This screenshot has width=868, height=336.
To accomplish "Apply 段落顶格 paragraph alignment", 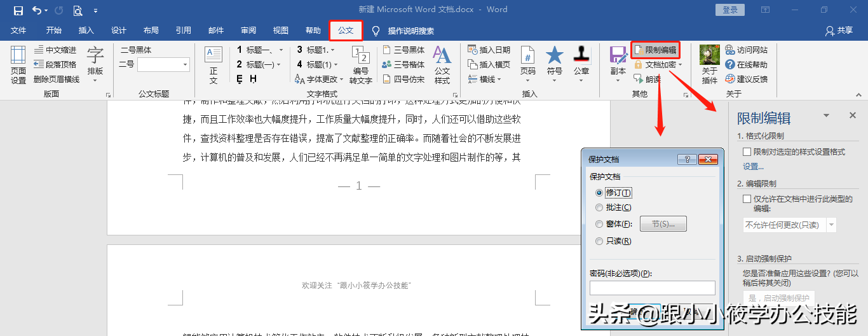I will 55,64.
